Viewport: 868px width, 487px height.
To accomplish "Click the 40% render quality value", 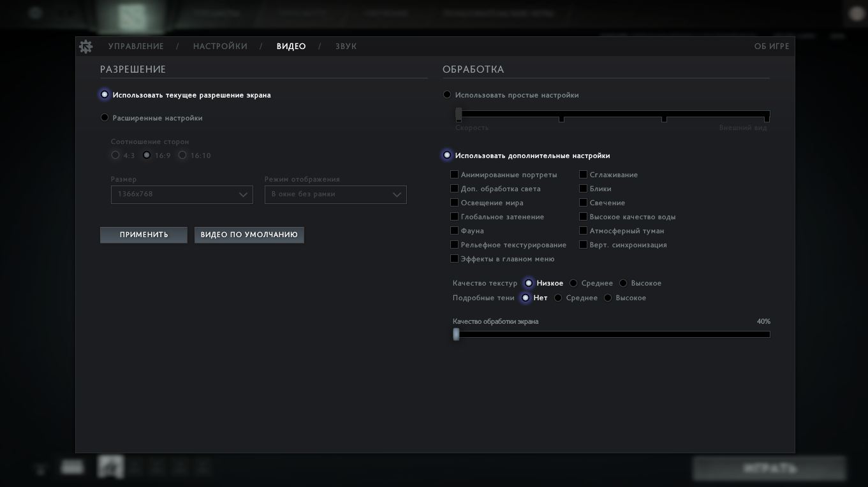I will coord(763,321).
